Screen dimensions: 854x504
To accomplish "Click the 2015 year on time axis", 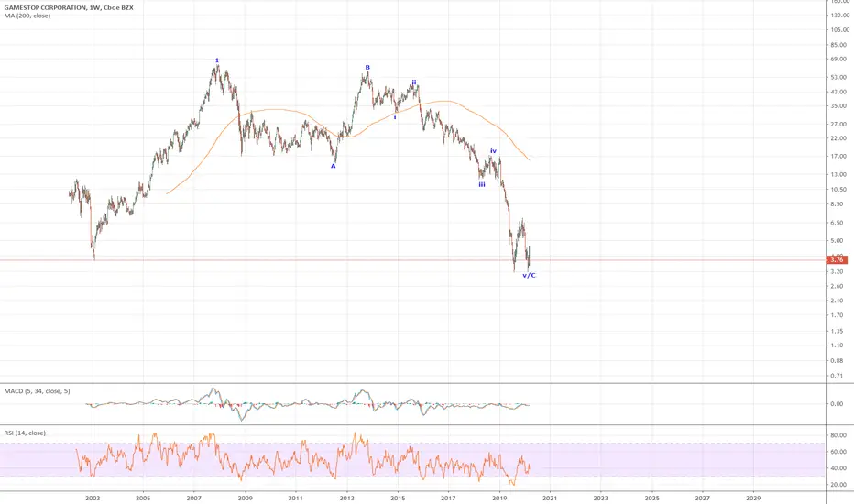I will [398, 498].
